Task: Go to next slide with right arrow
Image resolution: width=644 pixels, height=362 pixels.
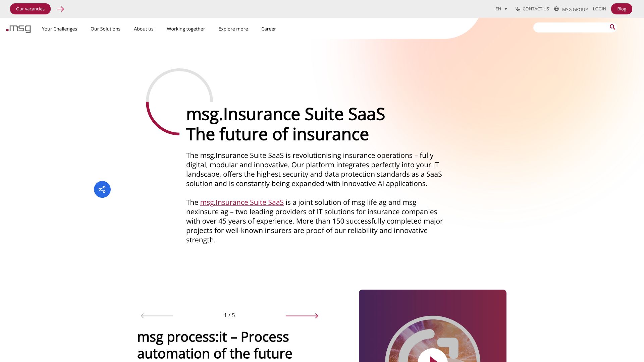Action: (302, 316)
